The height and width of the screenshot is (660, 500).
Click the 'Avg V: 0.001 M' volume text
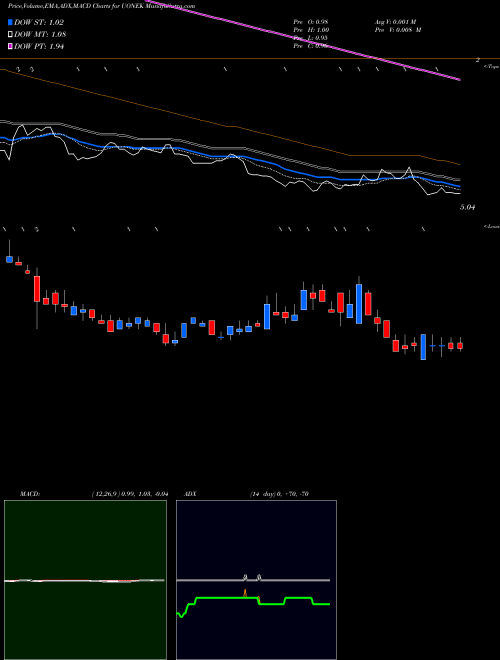tap(395, 22)
